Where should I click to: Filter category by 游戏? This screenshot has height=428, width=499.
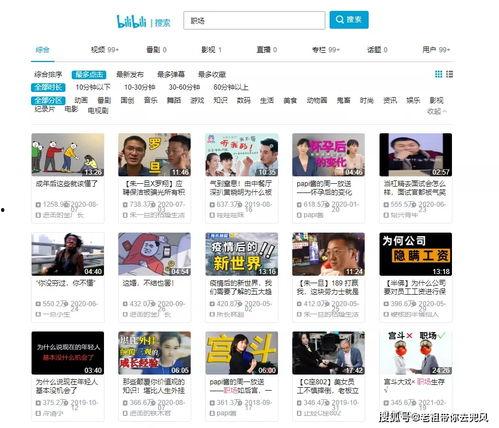pyautogui.click(x=197, y=100)
